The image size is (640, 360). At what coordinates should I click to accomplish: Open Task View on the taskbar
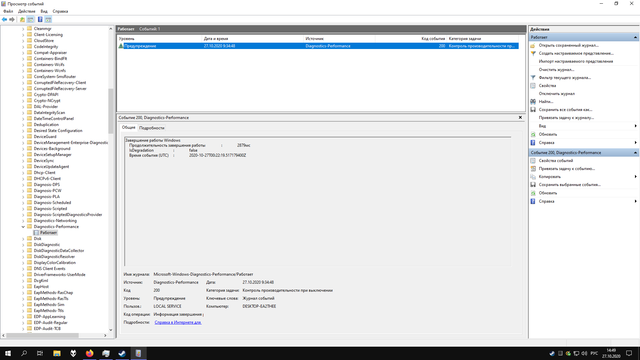[x=40, y=353]
